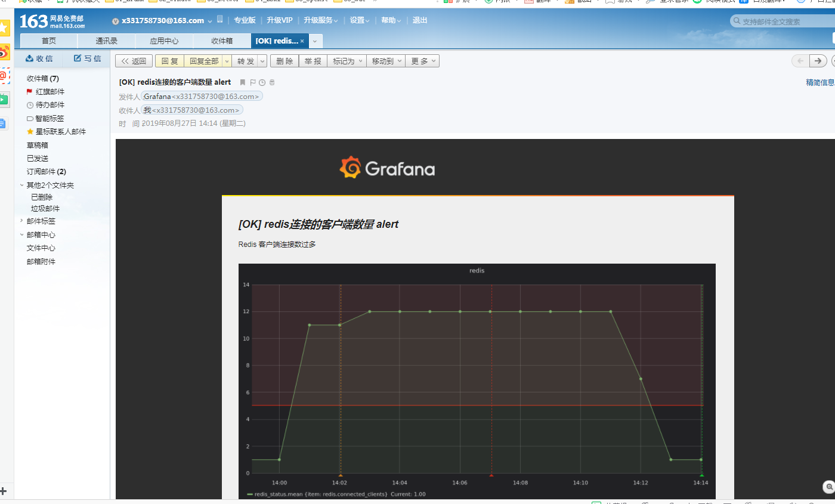This screenshot has width=835, height=504.
Task: Go to previous mail with left arrow
Action: [x=800, y=61]
